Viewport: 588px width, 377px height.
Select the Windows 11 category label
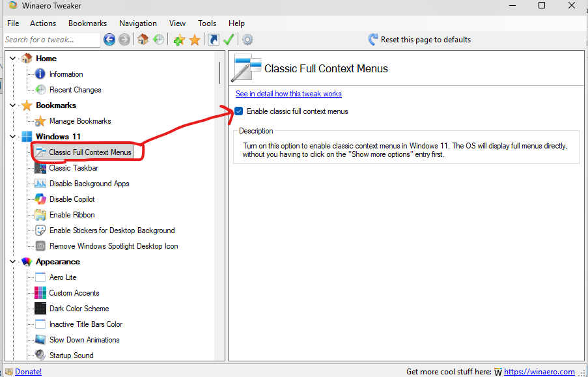(x=58, y=137)
